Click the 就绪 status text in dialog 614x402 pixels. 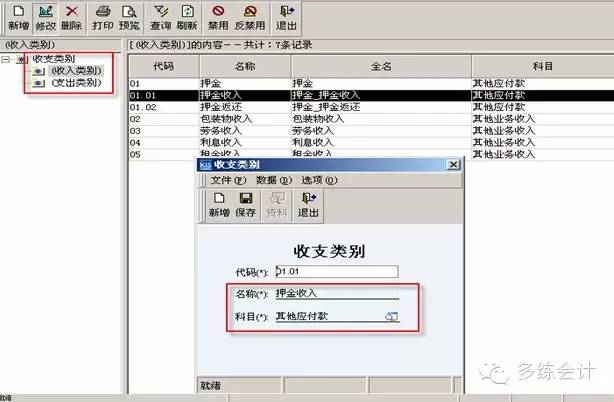[210, 386]
